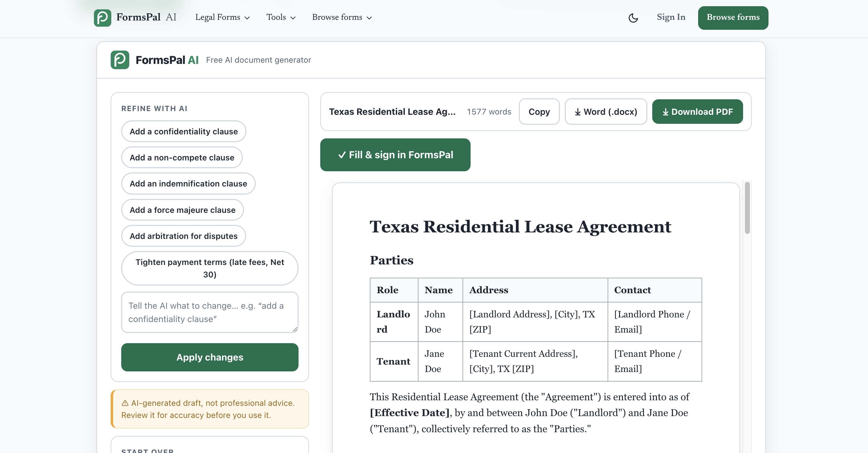
Task: Click Free AI document generator tagline
Action: pos(258,60)
